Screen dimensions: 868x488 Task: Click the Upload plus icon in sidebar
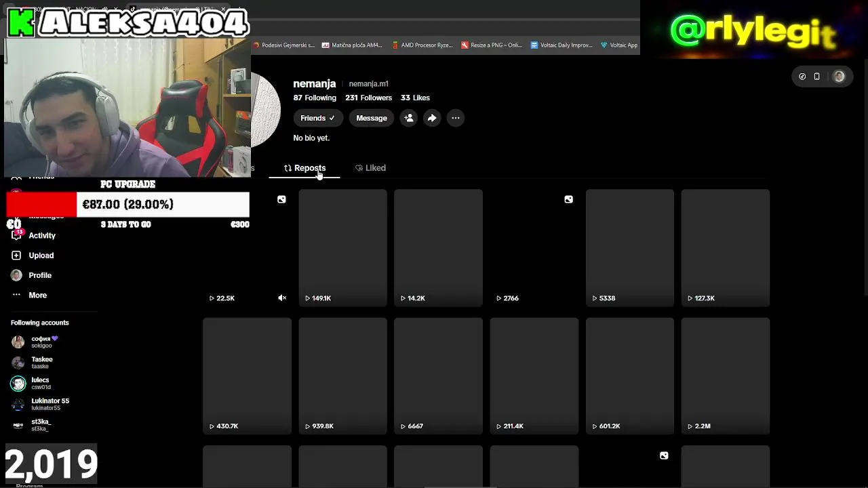(x=16, y=256)
